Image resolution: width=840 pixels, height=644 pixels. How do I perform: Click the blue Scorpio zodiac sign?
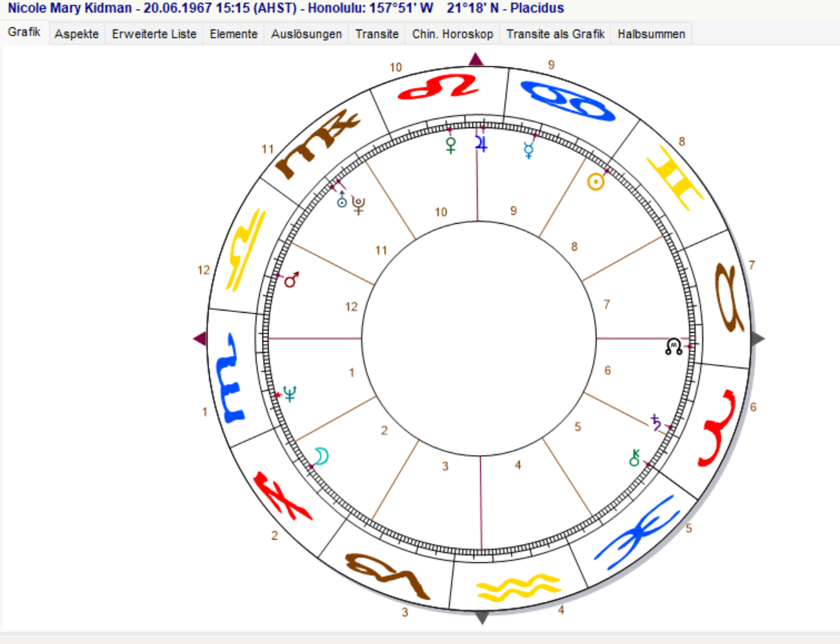pos(231,377)
